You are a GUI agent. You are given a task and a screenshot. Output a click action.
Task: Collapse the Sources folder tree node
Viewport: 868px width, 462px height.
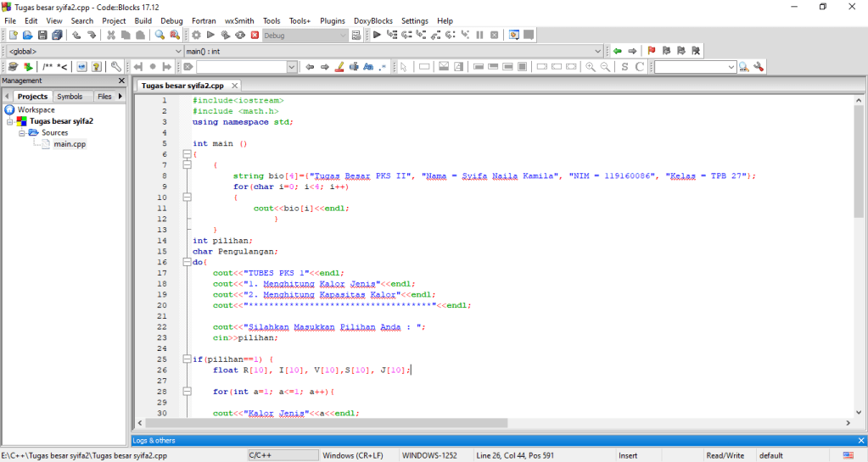pyautogui.click(x=23, y=133)
